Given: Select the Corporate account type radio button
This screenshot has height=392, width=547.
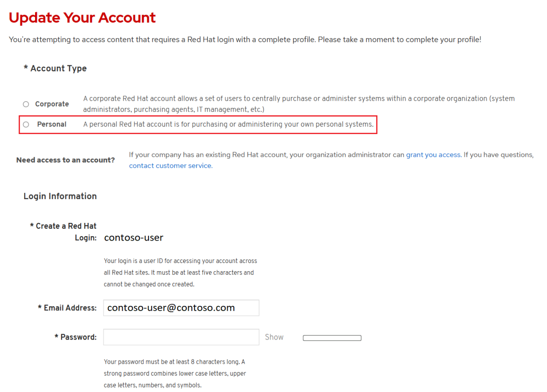Looking at the screenshot, I should coord(26,104).
